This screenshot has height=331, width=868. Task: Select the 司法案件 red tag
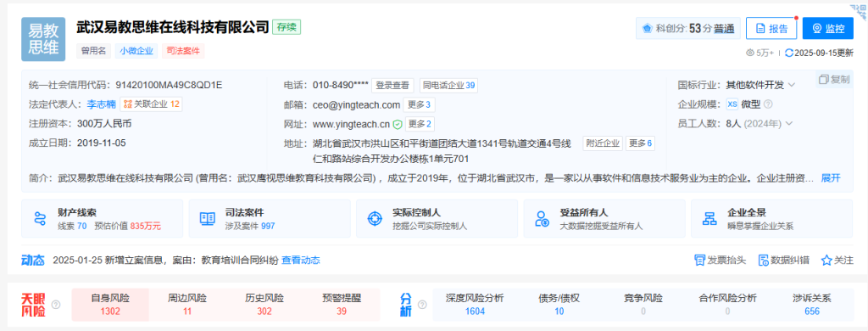183,51
